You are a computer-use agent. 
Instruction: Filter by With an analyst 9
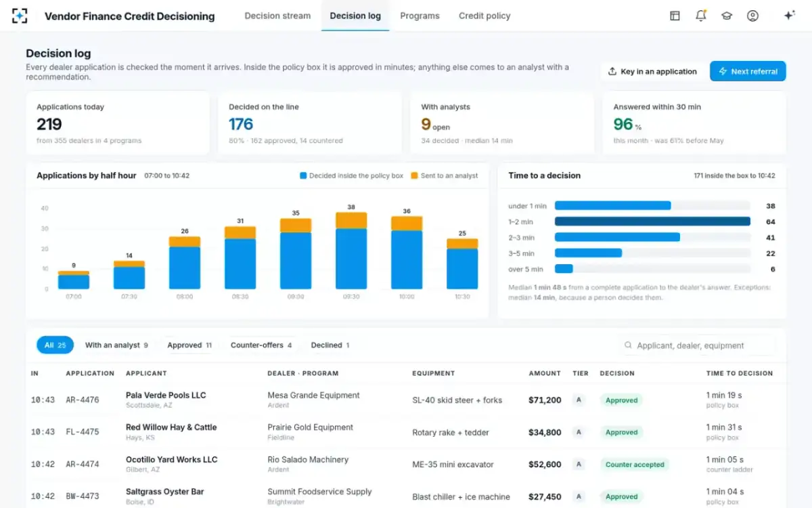coord(116,345)
